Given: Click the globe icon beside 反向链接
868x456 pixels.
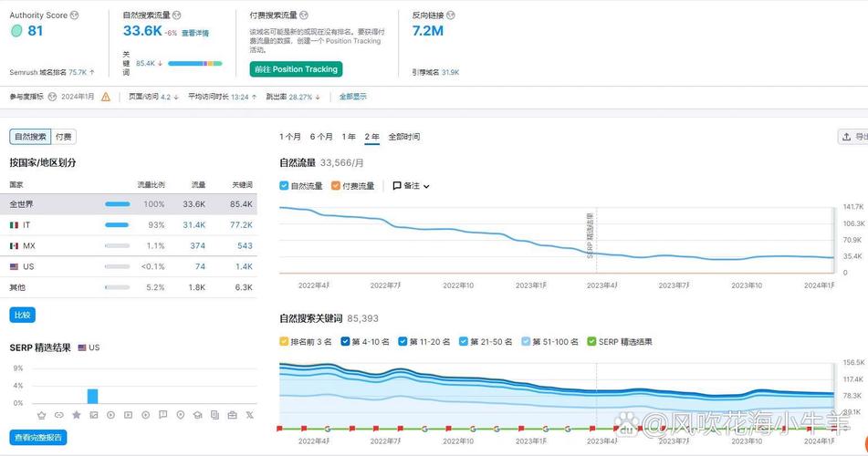Looking at the screenshot, I should 451,16.
